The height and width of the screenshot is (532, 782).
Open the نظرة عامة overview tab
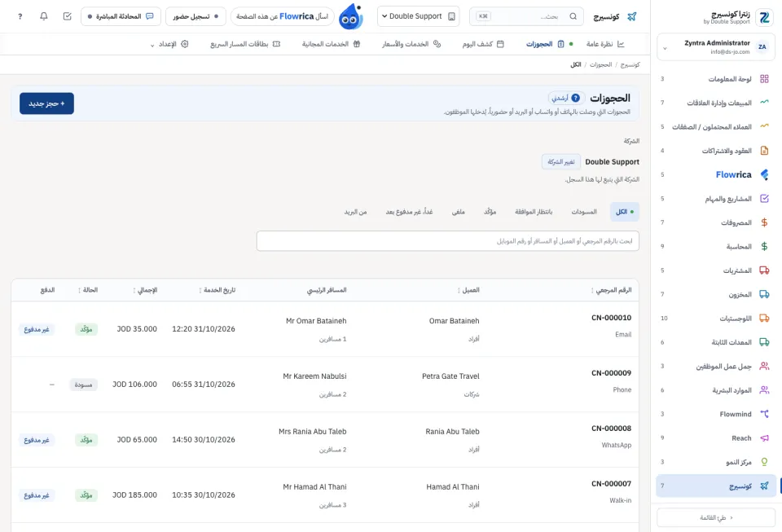click(605, 44)
